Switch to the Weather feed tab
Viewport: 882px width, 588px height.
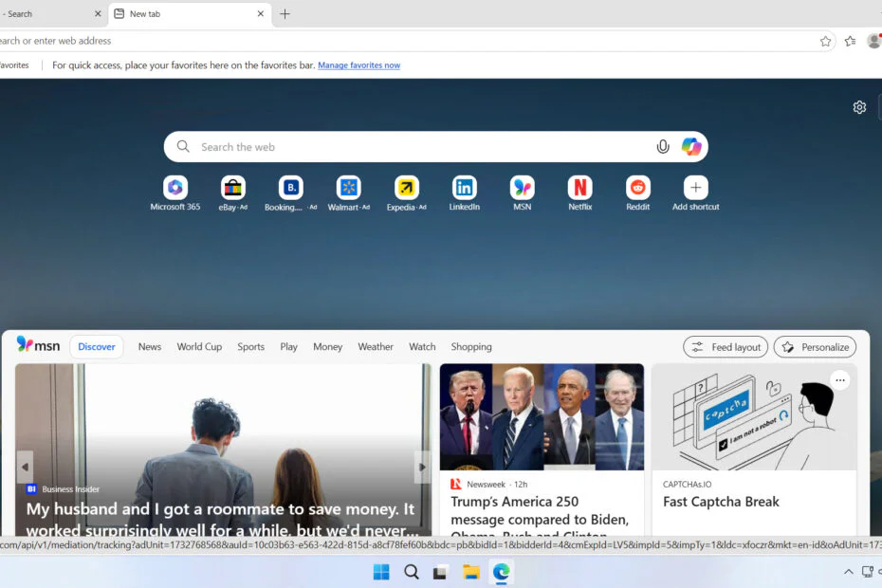376,346
